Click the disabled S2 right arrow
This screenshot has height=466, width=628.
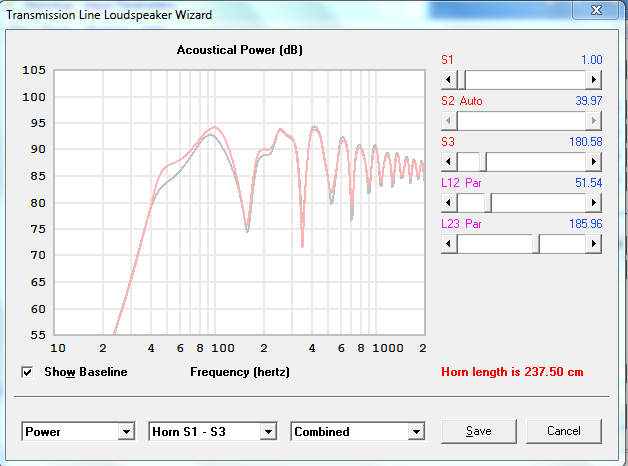coord(594,121)
